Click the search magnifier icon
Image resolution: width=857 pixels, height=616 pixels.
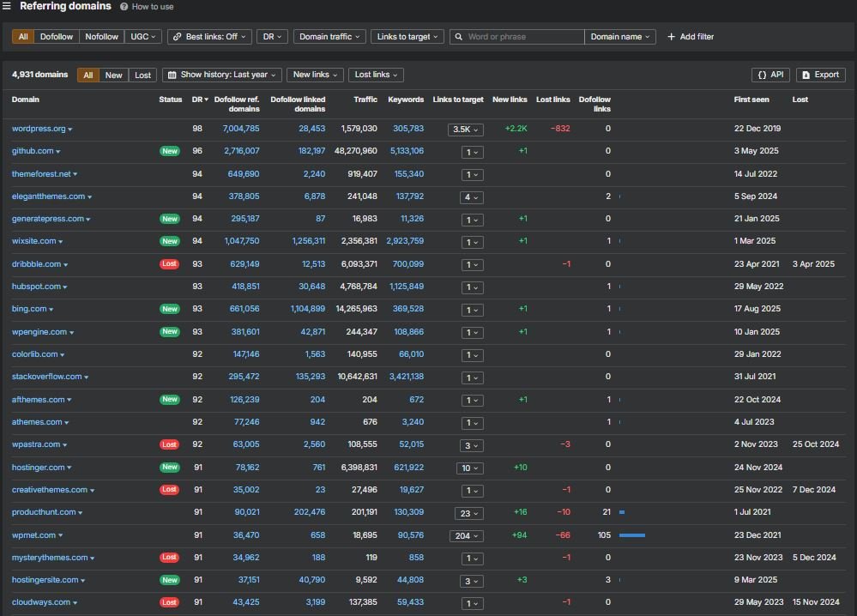tap(459, 37)
